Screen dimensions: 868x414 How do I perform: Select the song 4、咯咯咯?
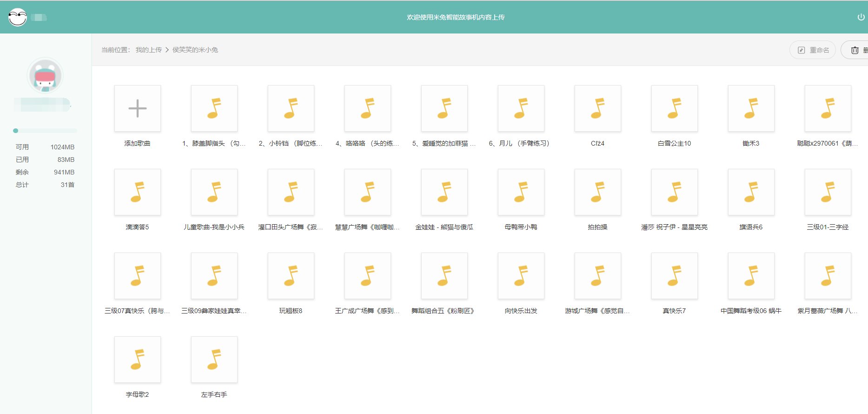coord(368,108)
